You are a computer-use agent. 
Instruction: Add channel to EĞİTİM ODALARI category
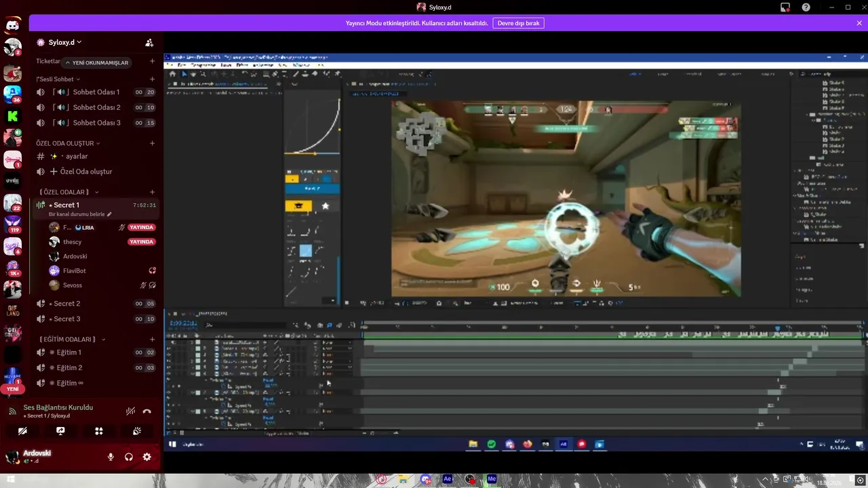[152, 339]
